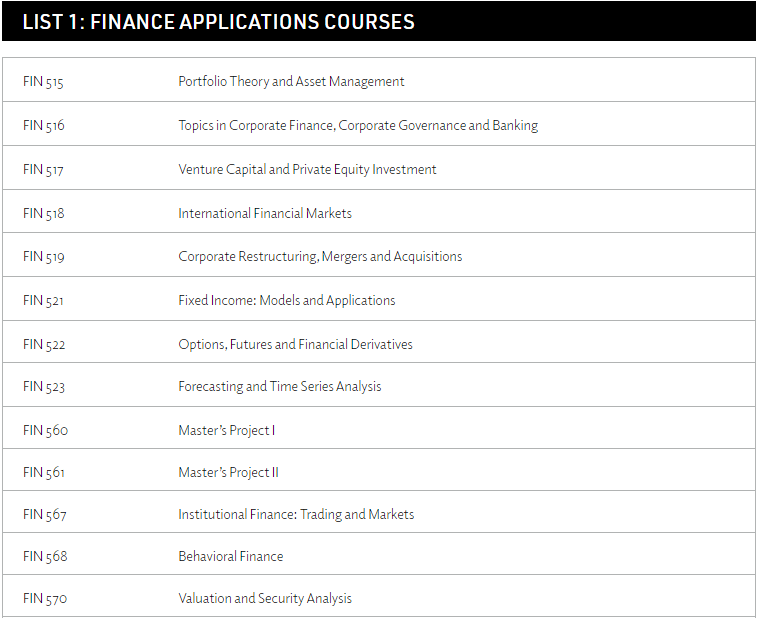Select the FIN 516 course code
Screen dimensions: 759x618
(44, 125)
